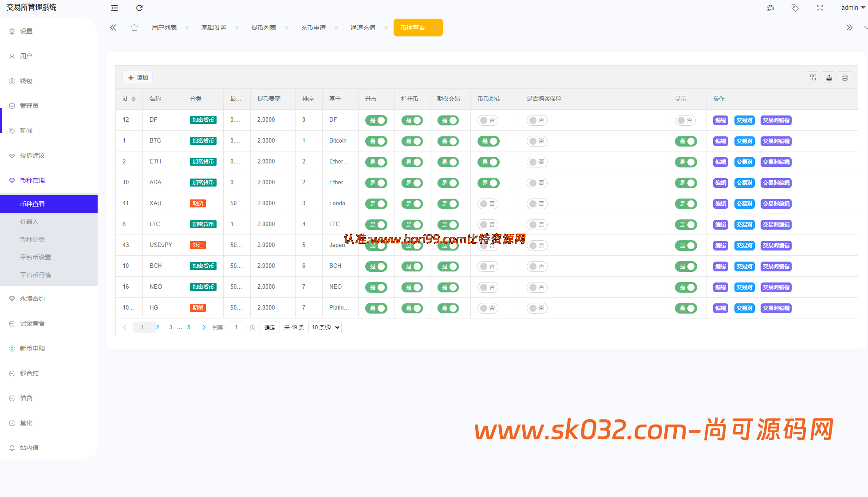Open the admin account dropdown
Viewport: 868px width, 497px height.
coord(851,7)
